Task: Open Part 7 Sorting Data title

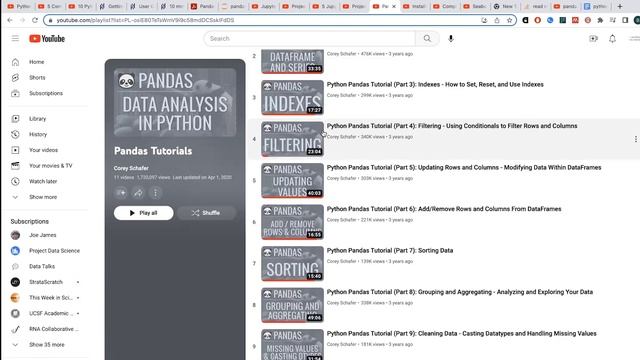Action: pyautogui.click(x=390, y=251)
